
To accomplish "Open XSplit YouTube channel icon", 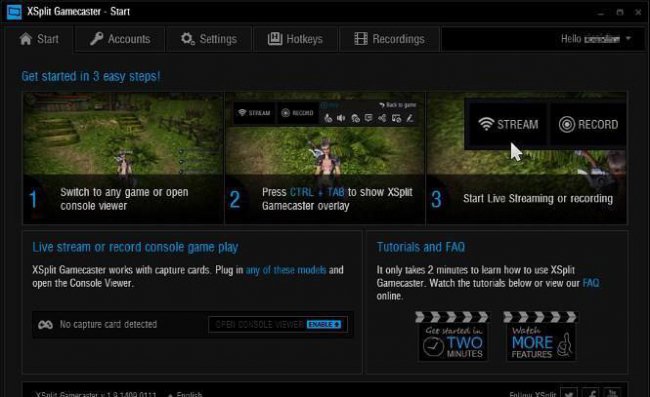I will point(613,393).
